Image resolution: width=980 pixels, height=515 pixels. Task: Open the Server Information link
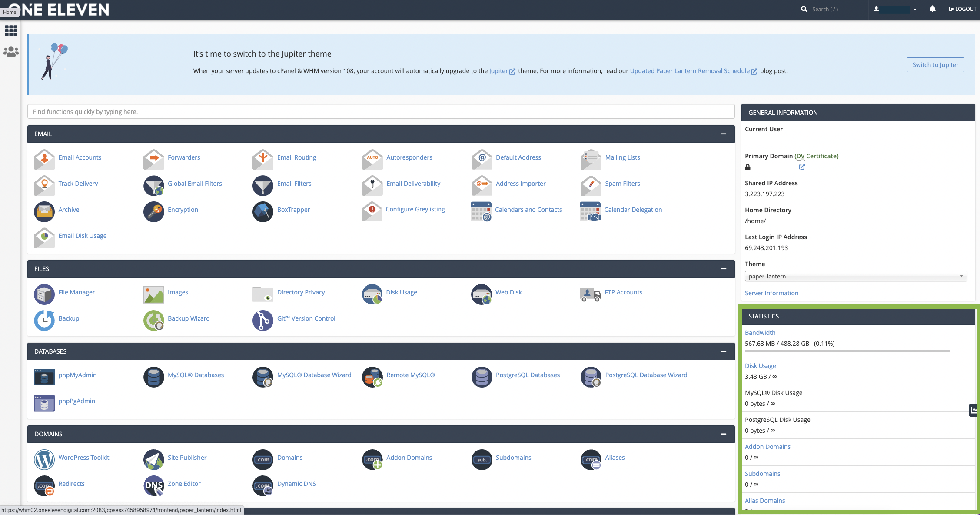click(771, 293)
